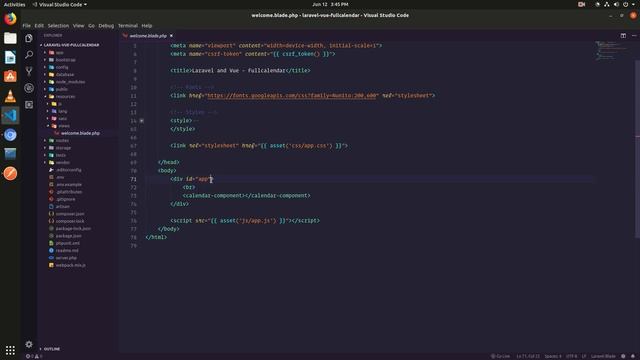This screenshot has width=640, height=360.
Task: Open VLC media player from the dock
Action: [10, 96]
